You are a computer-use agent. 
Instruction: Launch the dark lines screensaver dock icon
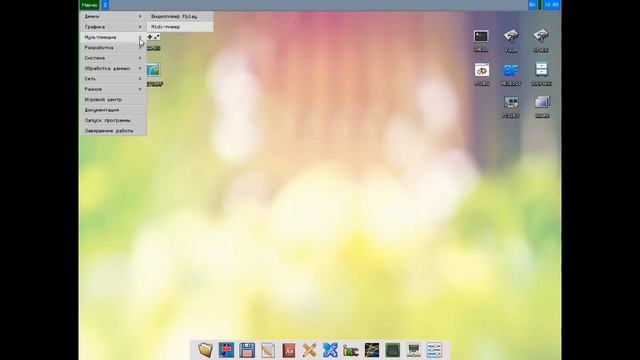(x=372, y=350)
